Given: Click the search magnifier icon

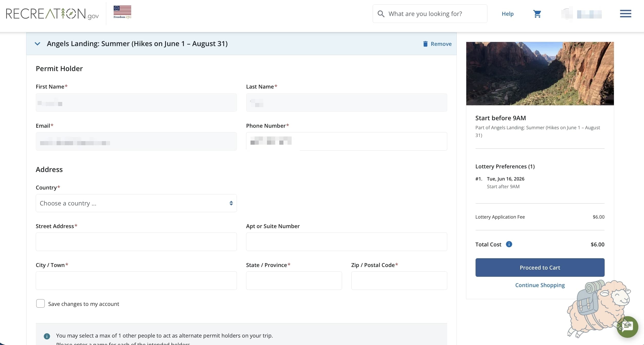Looking at the screenshot, I should tap(381, 14).
